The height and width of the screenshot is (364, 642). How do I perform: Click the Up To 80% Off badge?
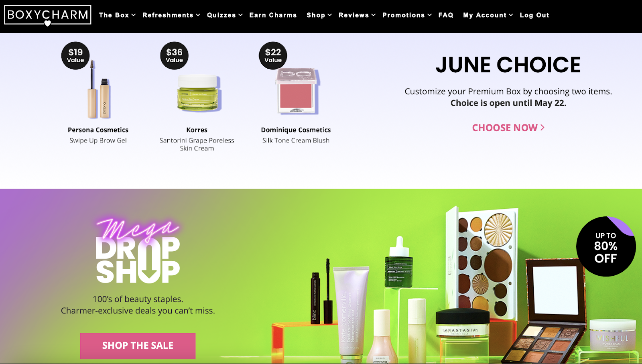[605, 246]
